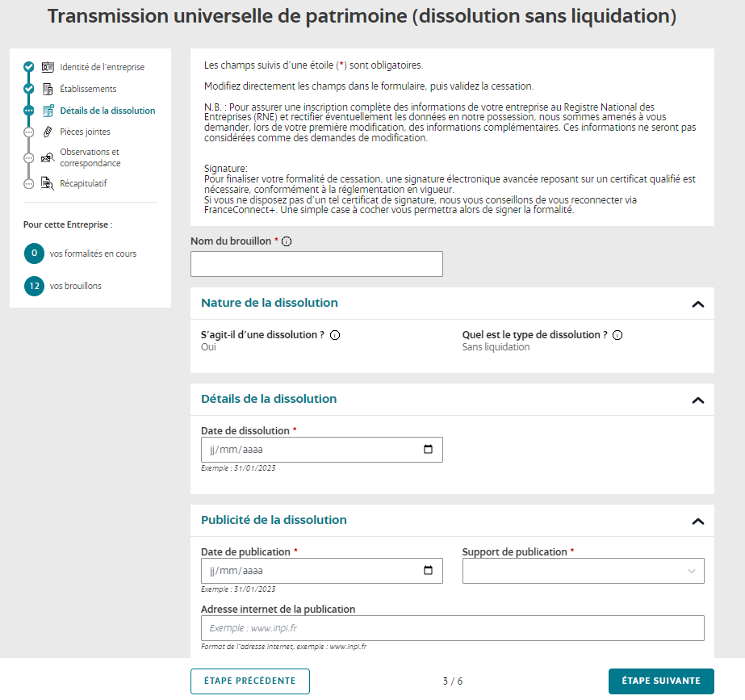Click info icon beside "Quel est le type de dissolution ?"
Image resolution: width=745 pixels, height=700 pixels.
click(x=617, y=335)
